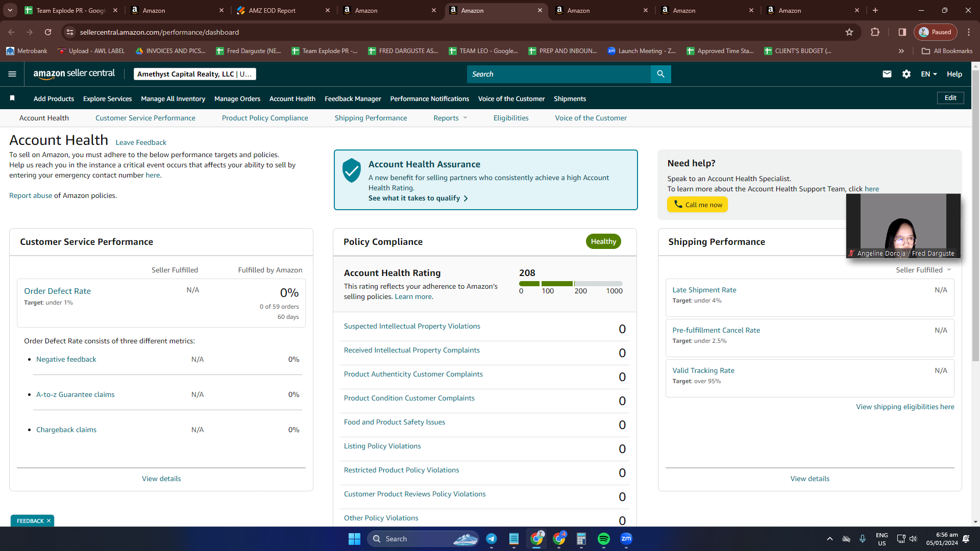
Task: Open the Order Defect Rate link
Action: tap(57, 291)
